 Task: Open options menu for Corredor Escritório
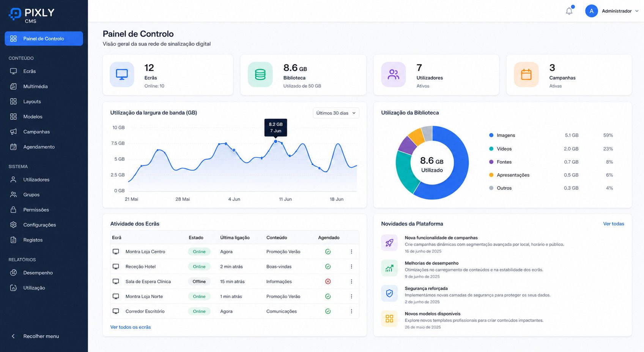(351, 311)
